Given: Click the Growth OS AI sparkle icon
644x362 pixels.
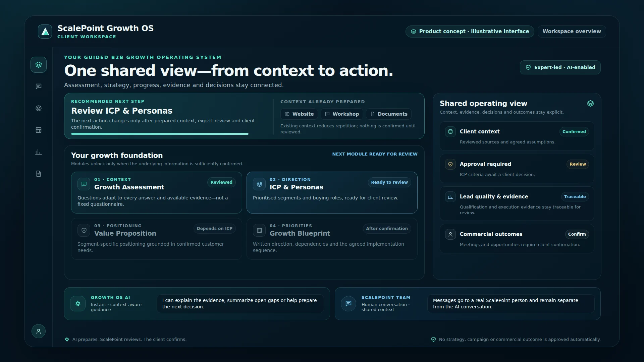Looking at the screenshot, I should click(78, 304).
